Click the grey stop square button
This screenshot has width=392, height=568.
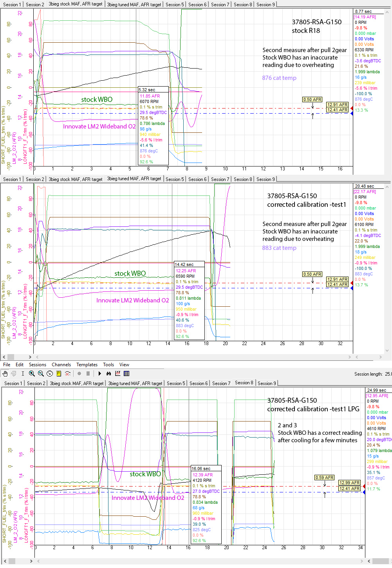pos(88,374)
